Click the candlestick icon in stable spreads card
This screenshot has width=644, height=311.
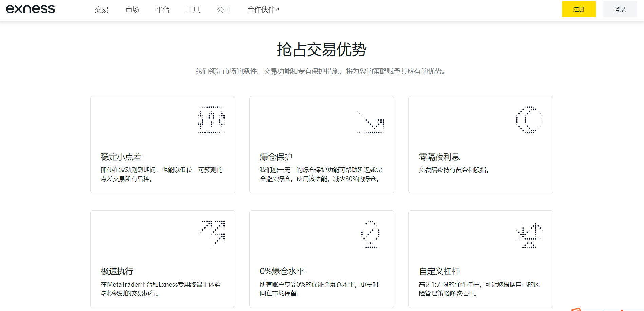(x=211, y=120)
